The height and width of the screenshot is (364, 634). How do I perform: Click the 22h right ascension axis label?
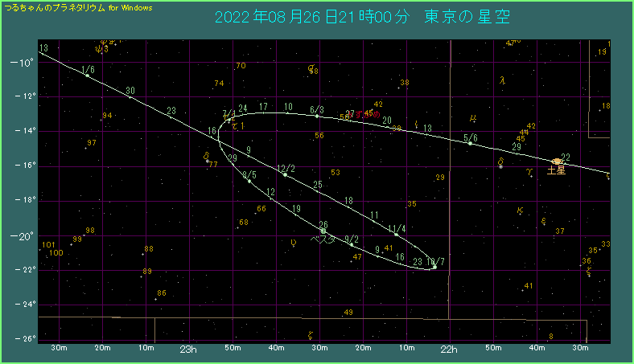[449, 350]
